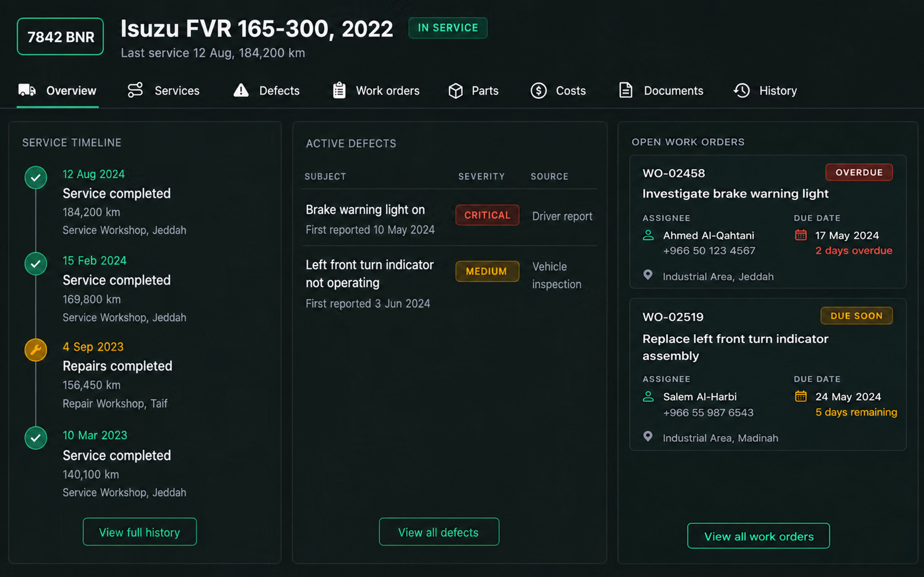924x577 pixels.
Task: Click the DUE SOON badge on WO-02519
Action: 856,316
